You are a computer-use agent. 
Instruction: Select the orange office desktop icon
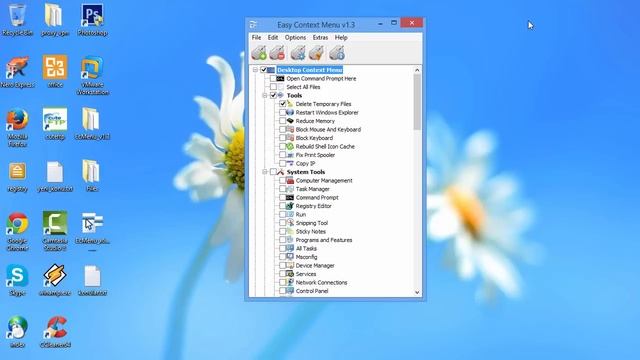[x=55, y=72]
